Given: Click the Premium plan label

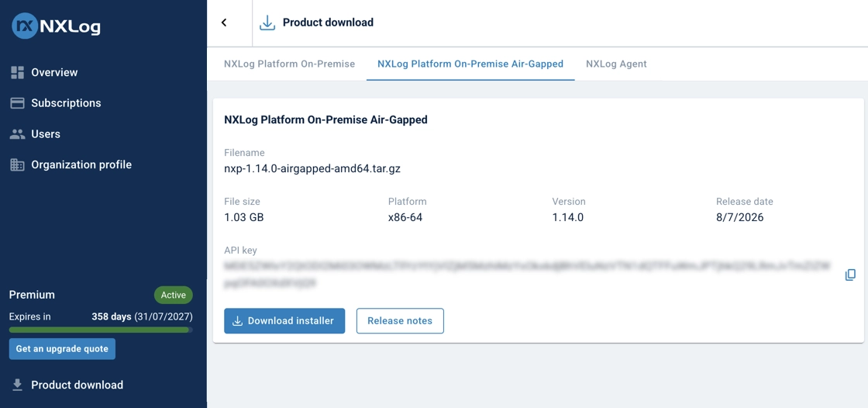Looking at the screenshot, I should 32,295.
